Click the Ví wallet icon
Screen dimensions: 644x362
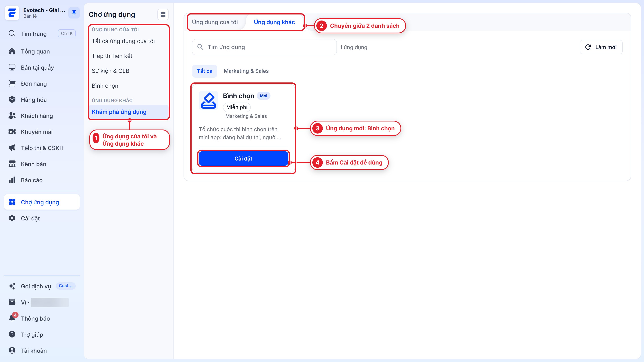(x=12, y=302)
